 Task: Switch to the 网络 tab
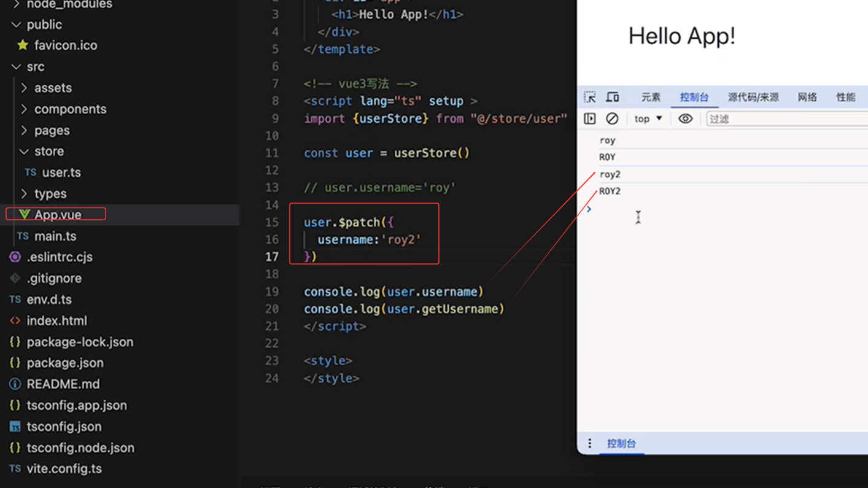[807, 97]
